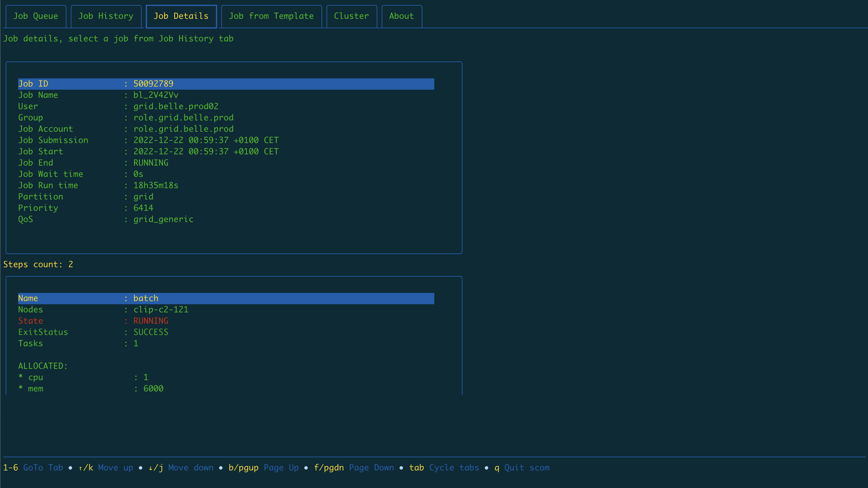Select the highlighted batch step Name row

[x=226, y=299]
